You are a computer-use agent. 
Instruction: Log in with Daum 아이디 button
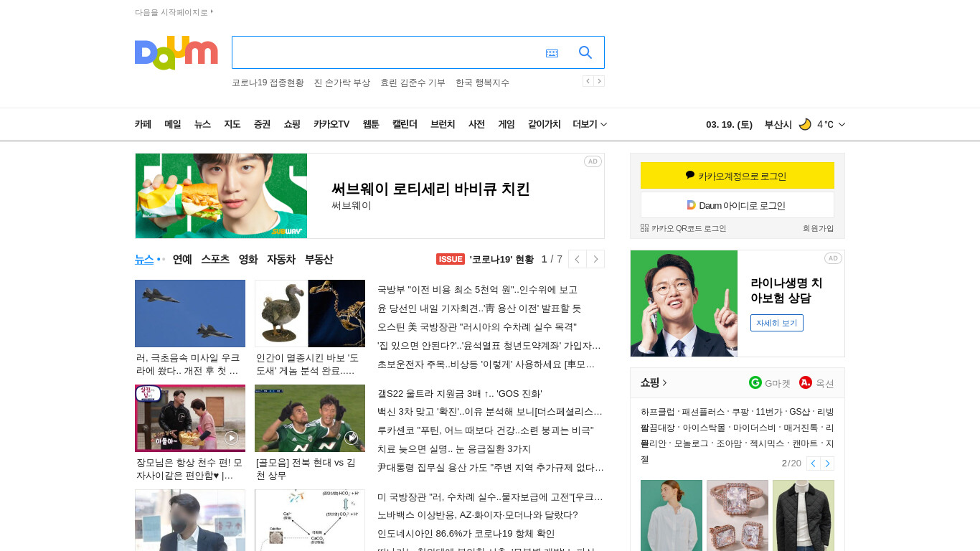(738, 205)
